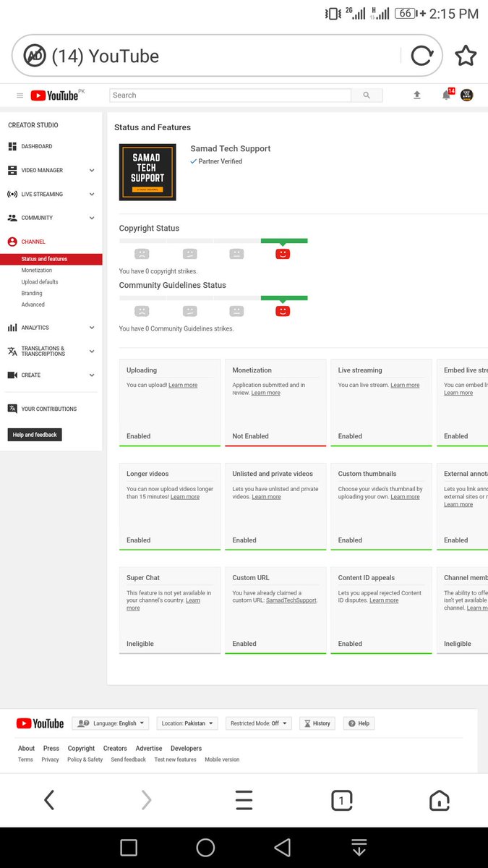The width and height of the screenshot is (488, 868).
Task: Click Learn more in Live streaming card
Action: 405,386
